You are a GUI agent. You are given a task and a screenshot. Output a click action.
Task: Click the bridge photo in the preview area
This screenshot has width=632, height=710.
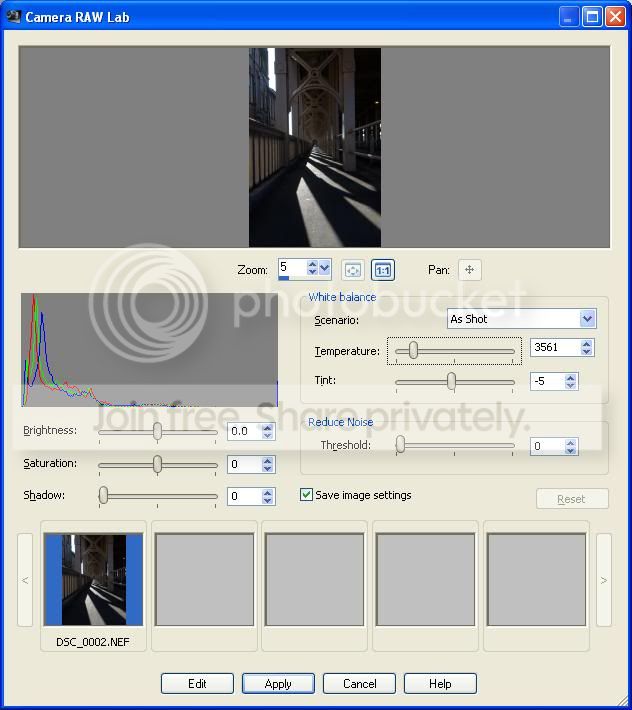315,147
